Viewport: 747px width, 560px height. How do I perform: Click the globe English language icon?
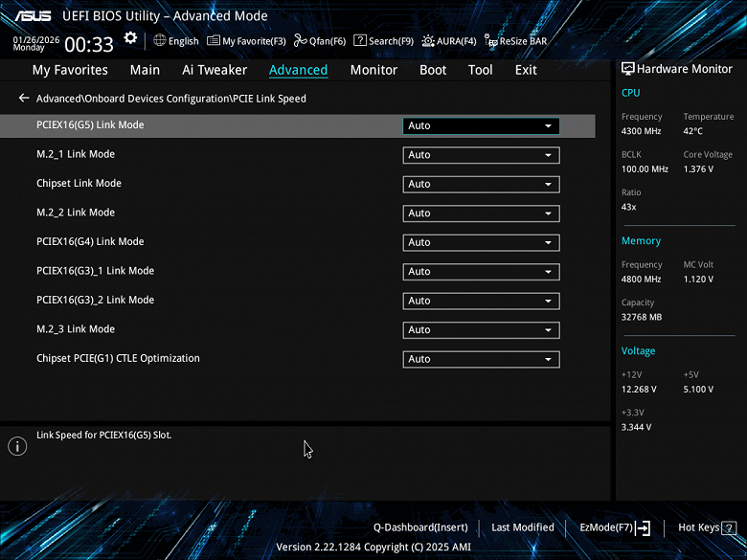point(161,41)
